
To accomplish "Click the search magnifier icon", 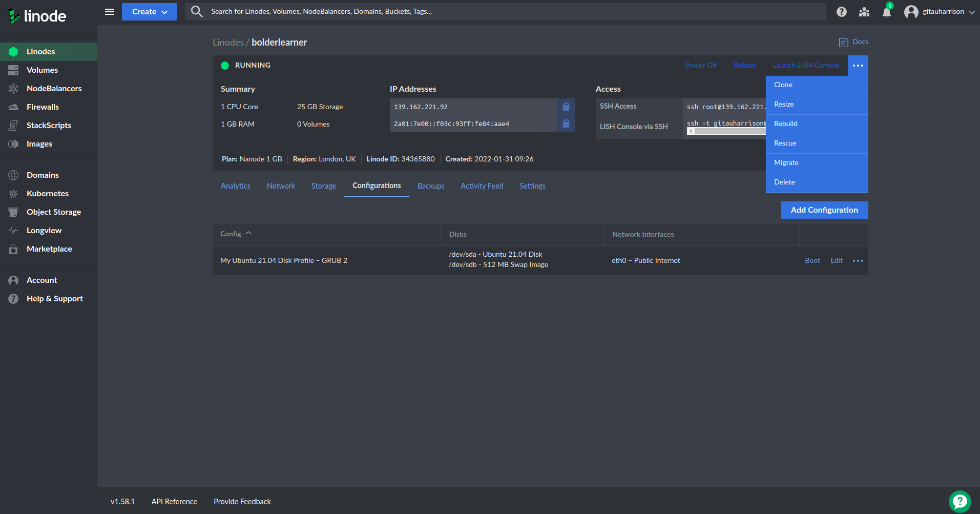I will coord(197,11).
